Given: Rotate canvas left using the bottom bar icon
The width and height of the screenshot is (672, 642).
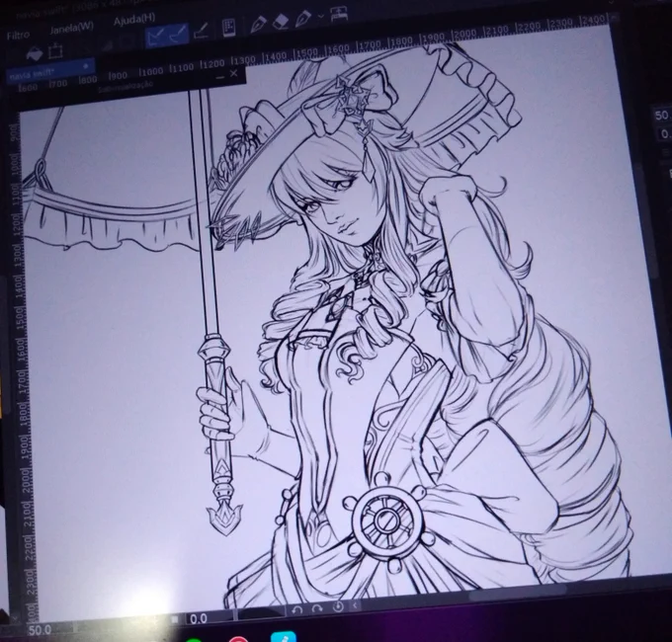Looking at the screenshot, I should [297, 610].
